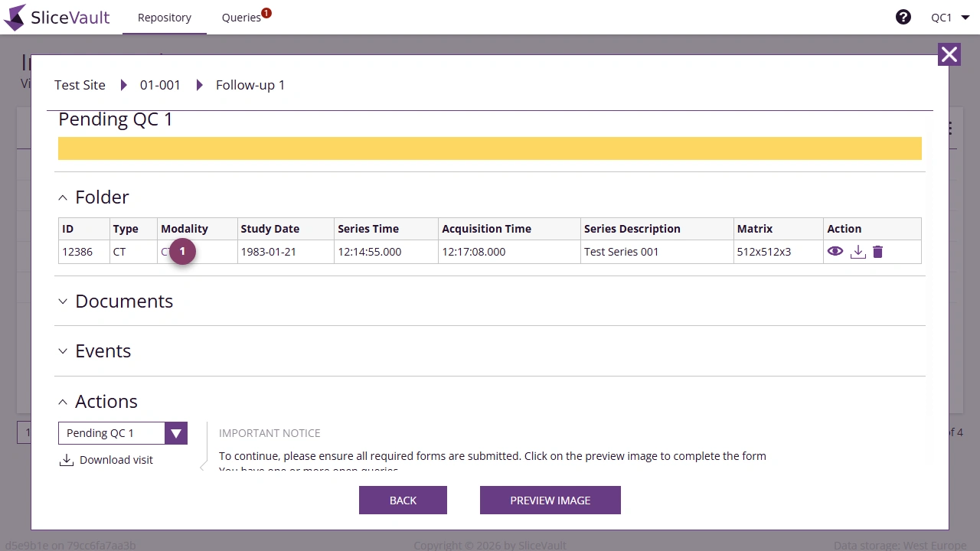Click the SliceVault logo

point(57,17)
